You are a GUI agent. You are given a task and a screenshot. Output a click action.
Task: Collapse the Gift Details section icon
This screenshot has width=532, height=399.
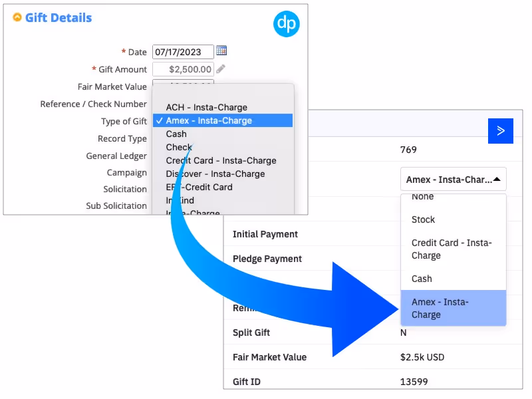click(17, 17)
